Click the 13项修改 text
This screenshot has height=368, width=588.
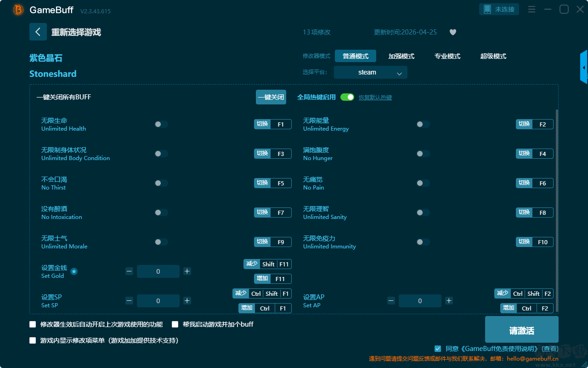coord(317,32)
